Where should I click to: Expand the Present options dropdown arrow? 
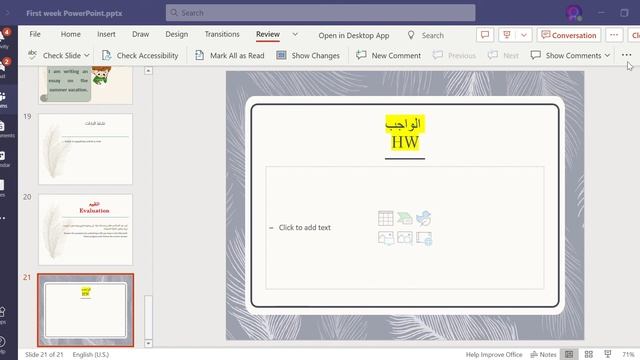click(x=524, y=35)
